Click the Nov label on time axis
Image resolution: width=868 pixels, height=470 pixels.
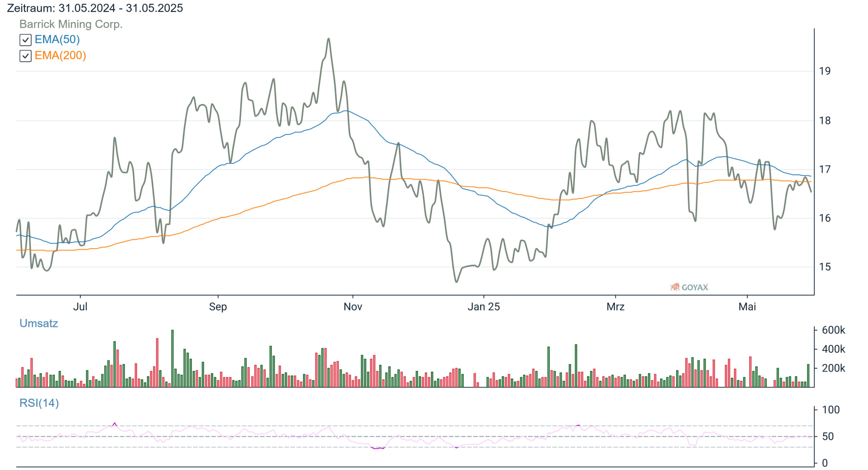[353, 307]
